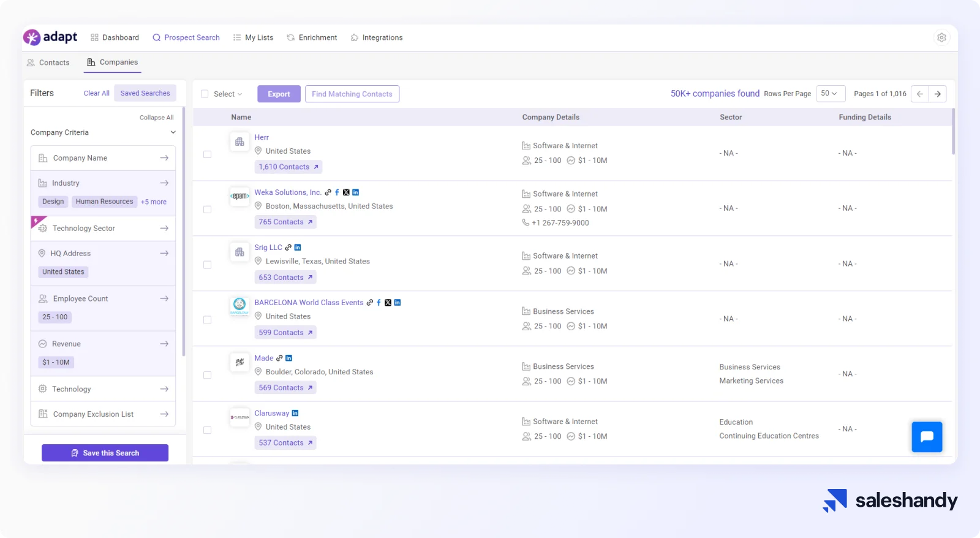Click the Export button
980x538 pixels.
(x=279, y=94)
